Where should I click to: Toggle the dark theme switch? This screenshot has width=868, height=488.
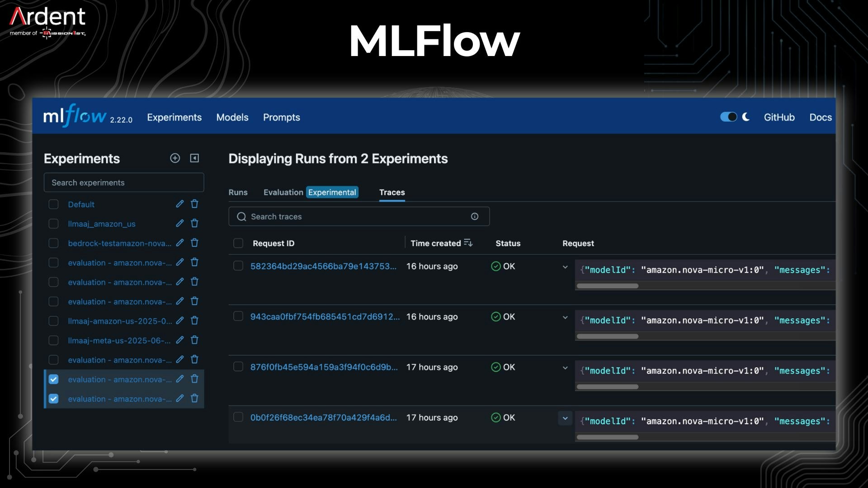[x=729, y=117]
